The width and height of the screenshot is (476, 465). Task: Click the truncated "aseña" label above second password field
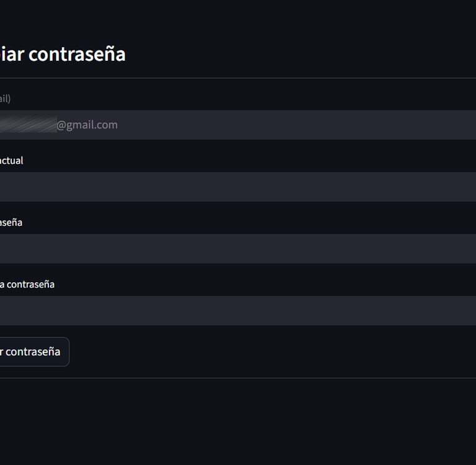(x=11, y=223)
